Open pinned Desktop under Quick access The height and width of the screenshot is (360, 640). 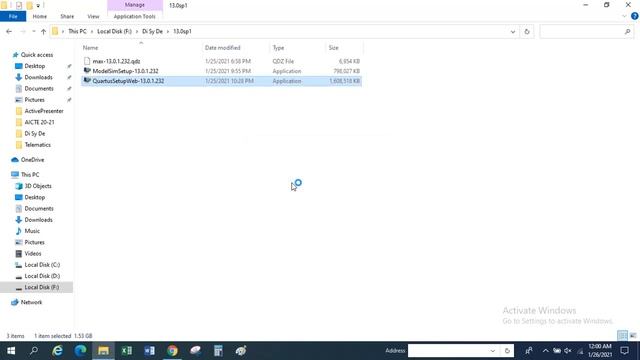[x=35, y=66]
